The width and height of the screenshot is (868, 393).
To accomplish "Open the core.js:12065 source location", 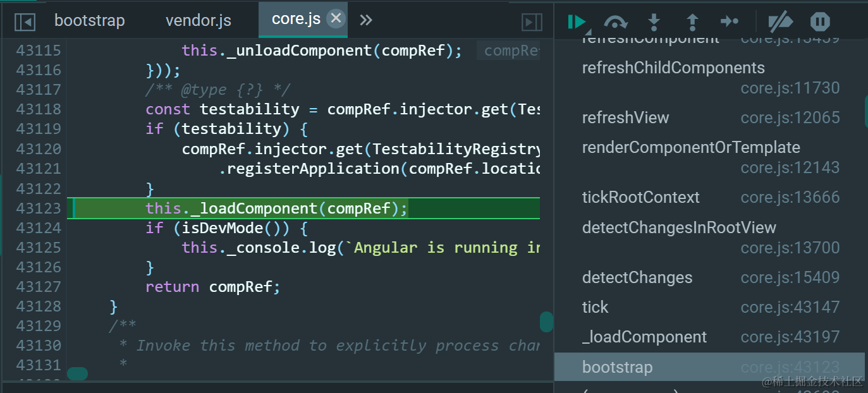I will click(790, 118).
